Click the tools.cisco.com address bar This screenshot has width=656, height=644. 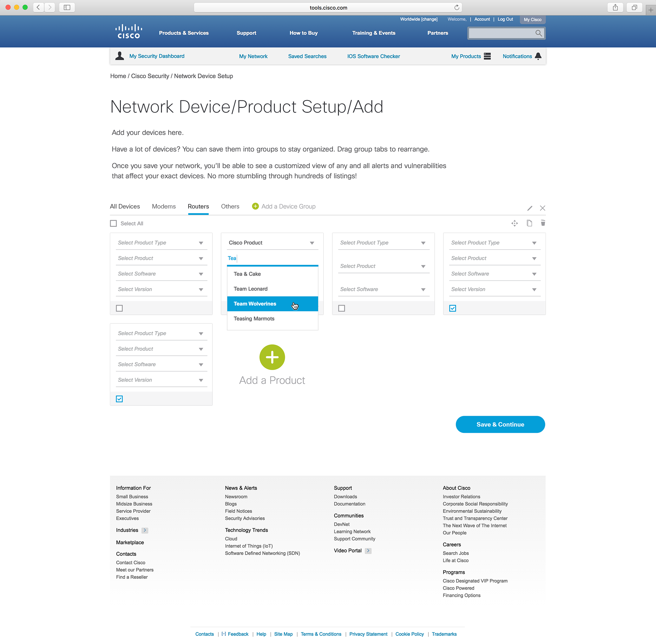328,8
